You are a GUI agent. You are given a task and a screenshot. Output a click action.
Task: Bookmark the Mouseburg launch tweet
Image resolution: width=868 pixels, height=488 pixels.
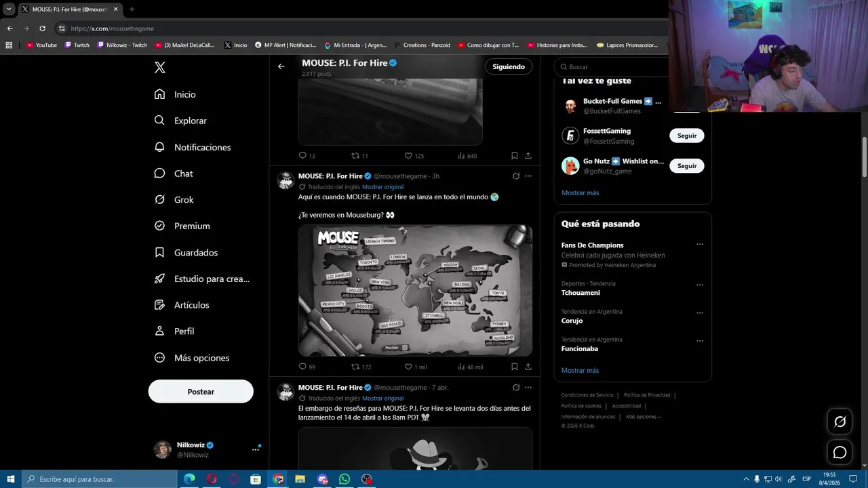click(515, 367)
